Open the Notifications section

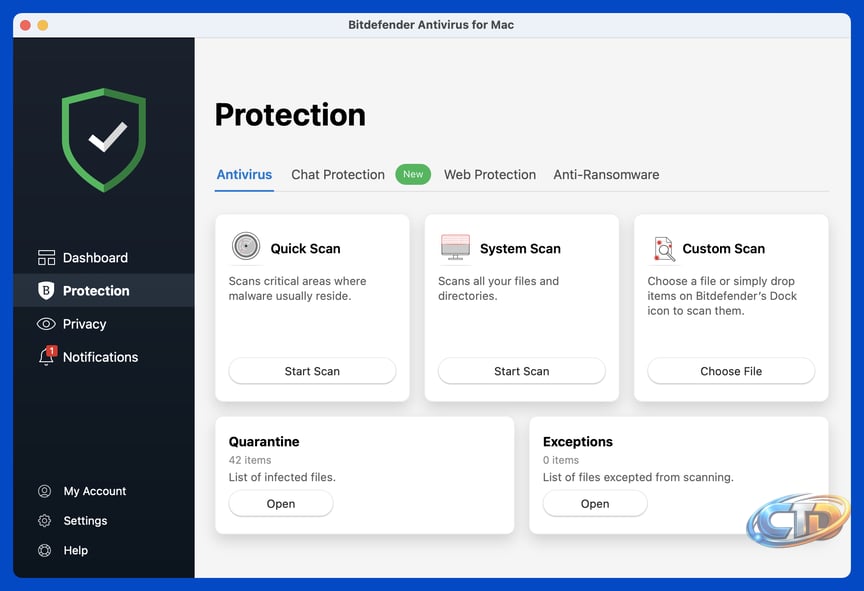[x=104, y=357]
